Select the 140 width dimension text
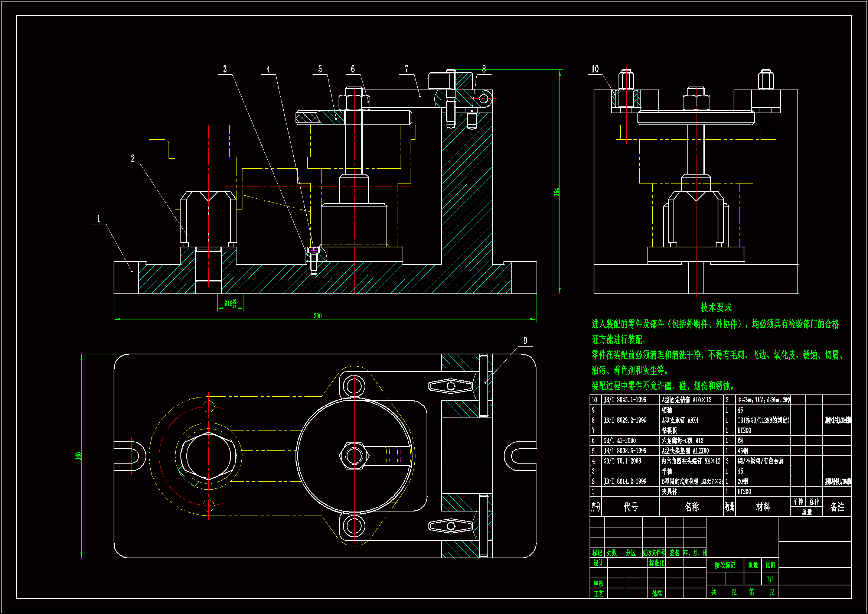868x614 pixels. click(x=78, y=456)
